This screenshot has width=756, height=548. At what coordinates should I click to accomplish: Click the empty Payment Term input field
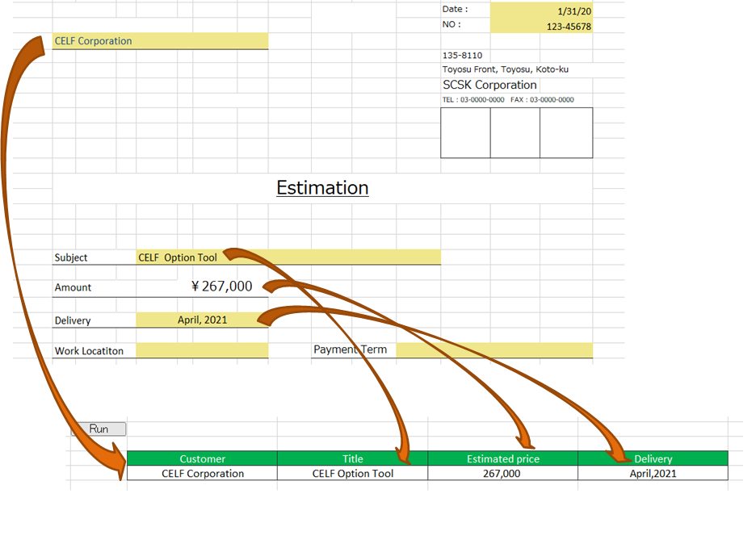tap(493, 350)
